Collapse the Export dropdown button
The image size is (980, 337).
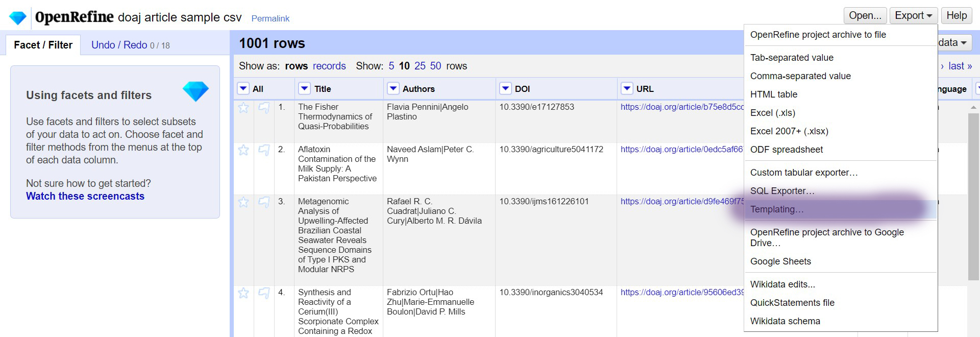tap(913, 15)
